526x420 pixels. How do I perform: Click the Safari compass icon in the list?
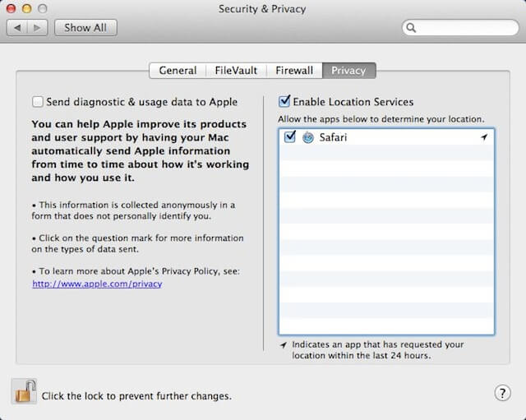tap(308, 137)
